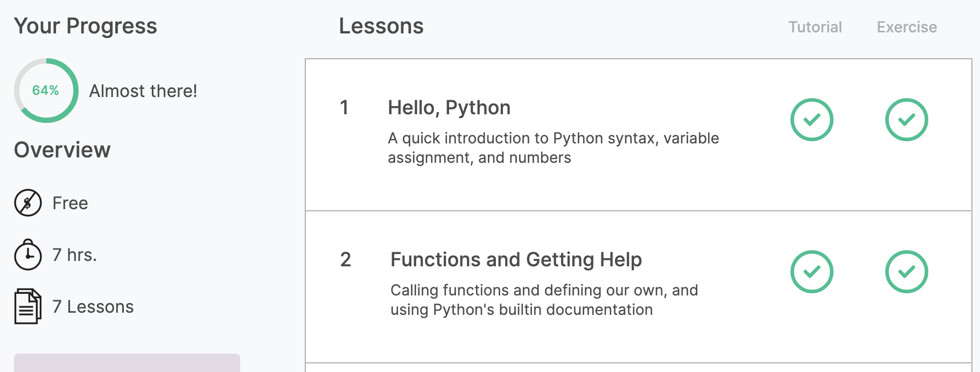Click the Overview heading

62,150
